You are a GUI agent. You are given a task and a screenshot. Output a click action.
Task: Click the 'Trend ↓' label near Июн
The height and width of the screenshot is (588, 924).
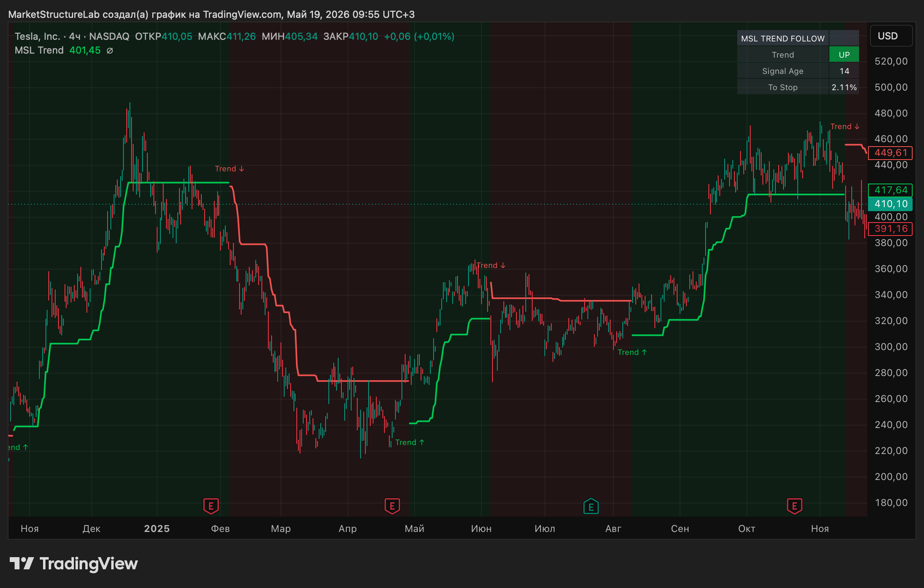(x=491, y=265)
